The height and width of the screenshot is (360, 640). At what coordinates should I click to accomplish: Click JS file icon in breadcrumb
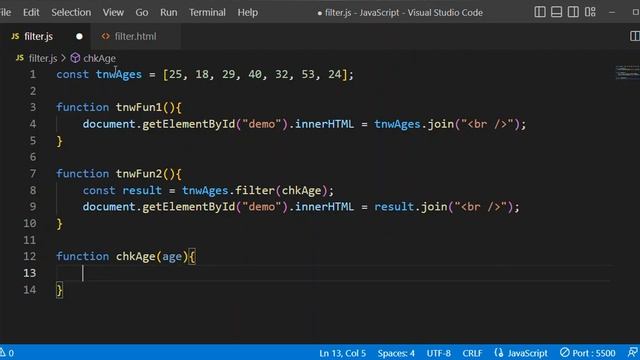click(20, 58)
